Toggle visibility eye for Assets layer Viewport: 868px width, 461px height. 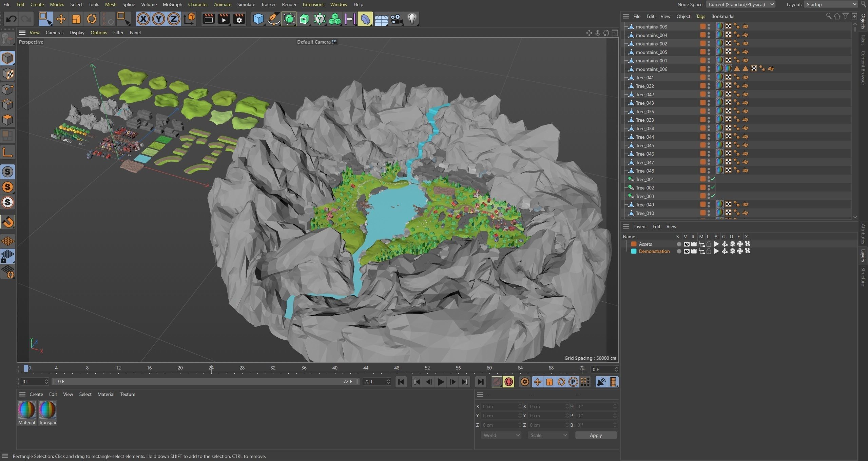pyautogui.click(x=686, y=244)
